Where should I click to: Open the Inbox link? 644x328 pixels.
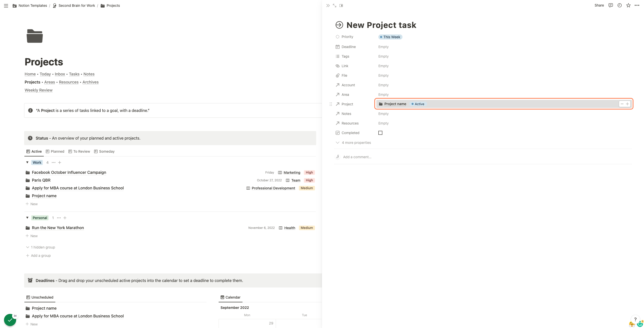tap(60, 74)
